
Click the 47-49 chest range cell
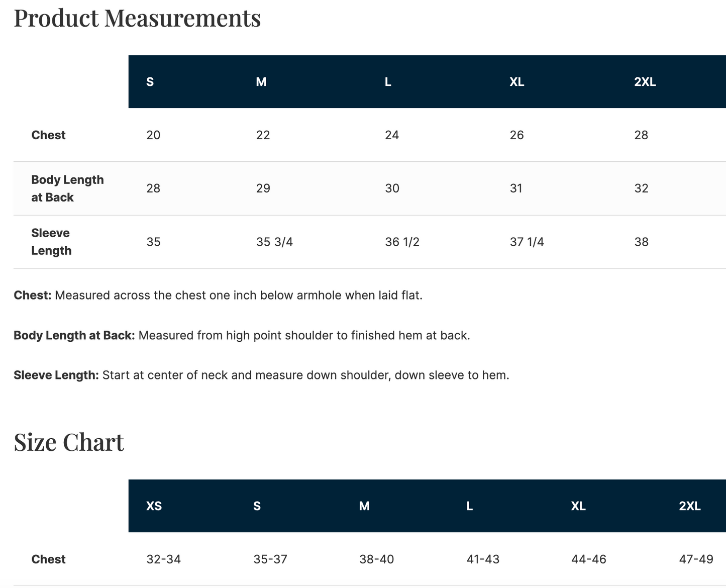pos(696,559)
